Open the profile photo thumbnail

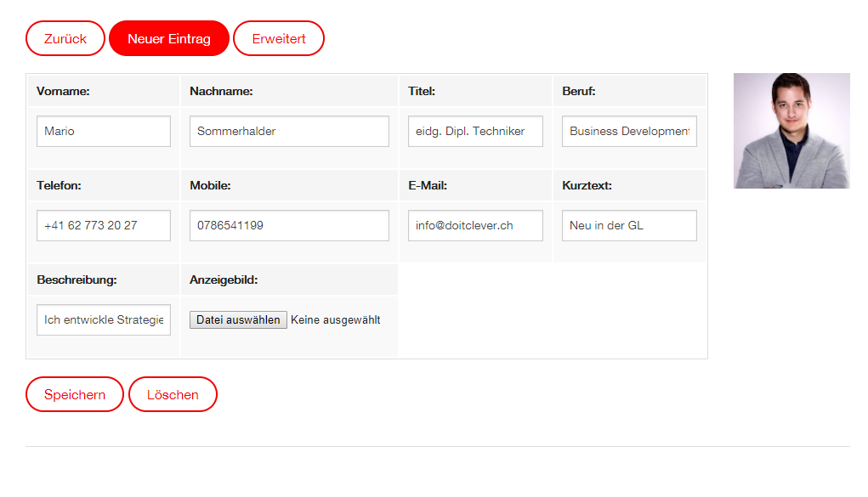pyautogui.click(x=791, y=131)
